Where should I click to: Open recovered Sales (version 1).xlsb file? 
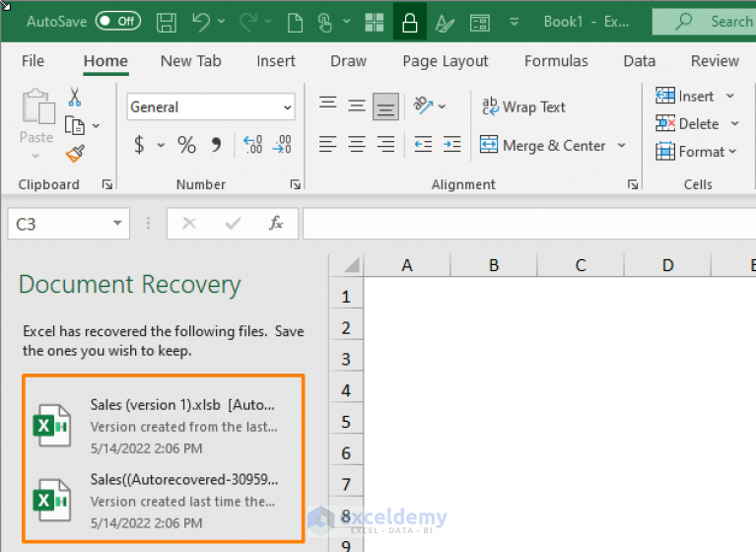tap(163, 426)
